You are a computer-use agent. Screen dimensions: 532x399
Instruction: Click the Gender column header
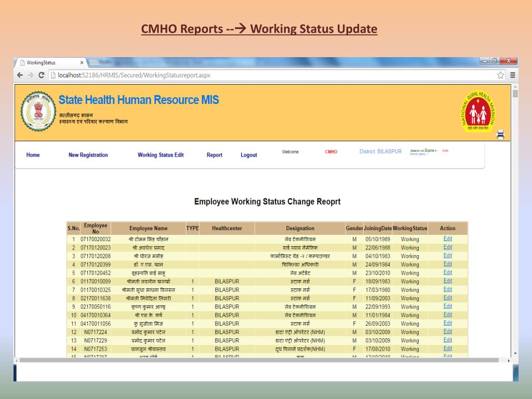coord(354,229)
